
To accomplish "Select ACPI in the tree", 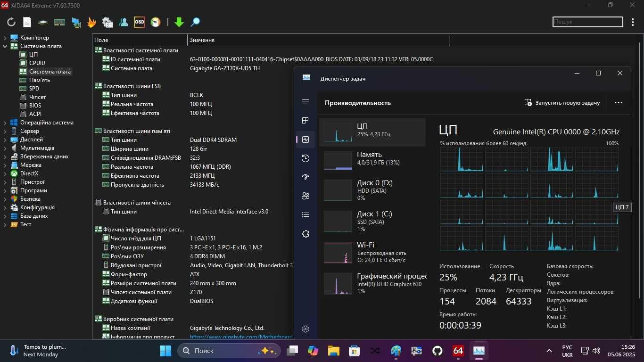I will click(x=35, y=114).
